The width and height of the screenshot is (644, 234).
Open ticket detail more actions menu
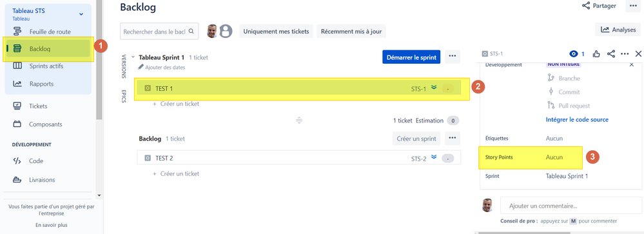tap(625, 54)
